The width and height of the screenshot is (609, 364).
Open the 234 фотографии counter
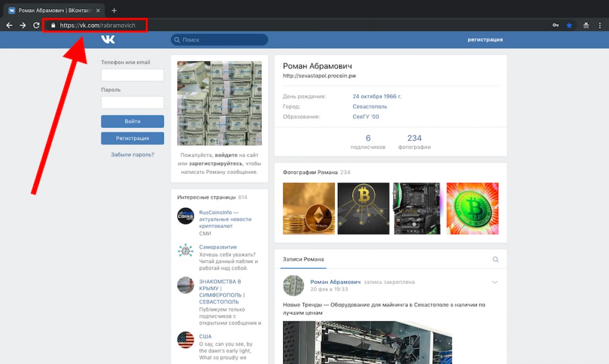[414, 142]
